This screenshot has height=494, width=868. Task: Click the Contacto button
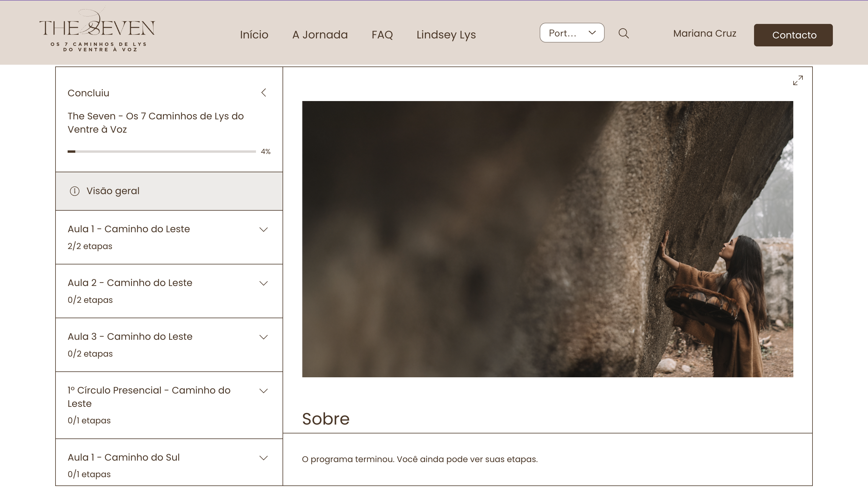(793, 35)
